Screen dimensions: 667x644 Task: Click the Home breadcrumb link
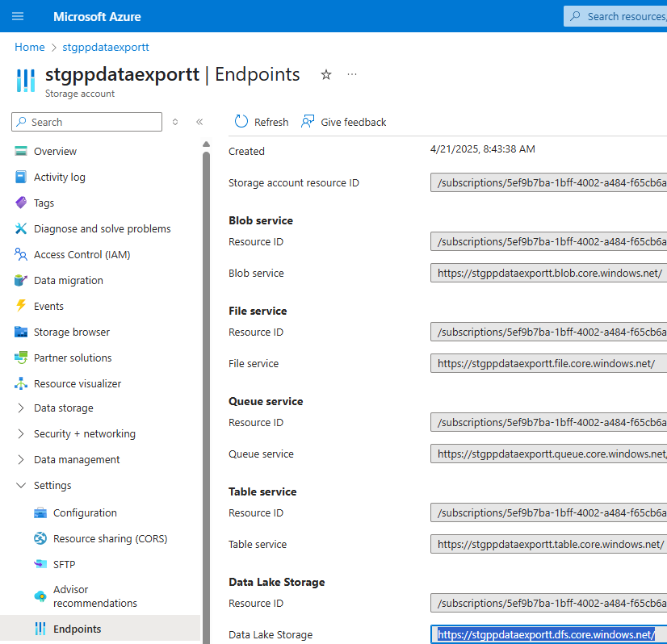(30, 47)
